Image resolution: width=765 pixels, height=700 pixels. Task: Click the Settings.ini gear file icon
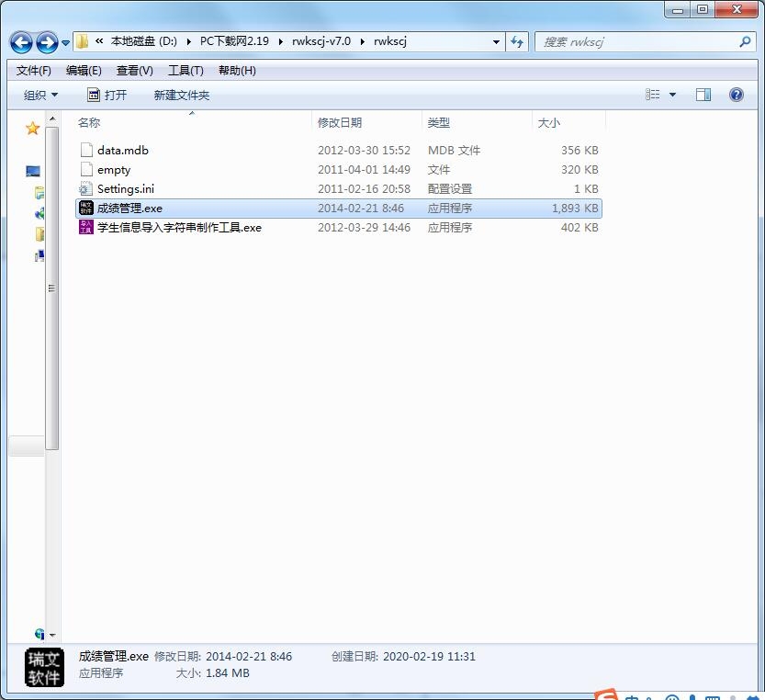point(86,189)
